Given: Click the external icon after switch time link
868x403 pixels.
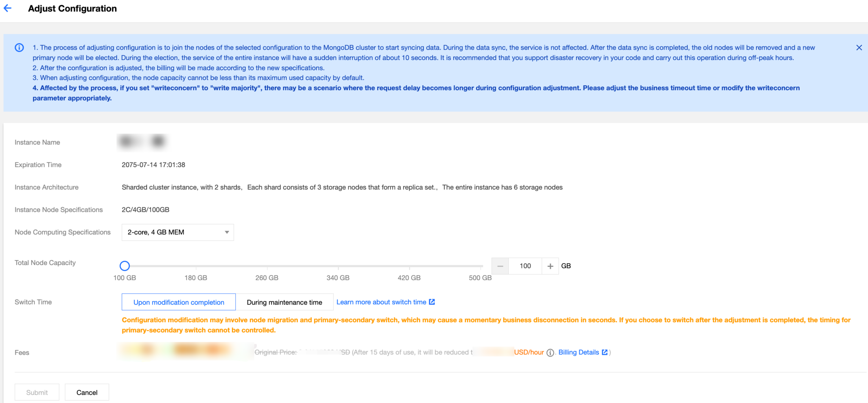Looking at the screenshot, I should click(432, 302).
